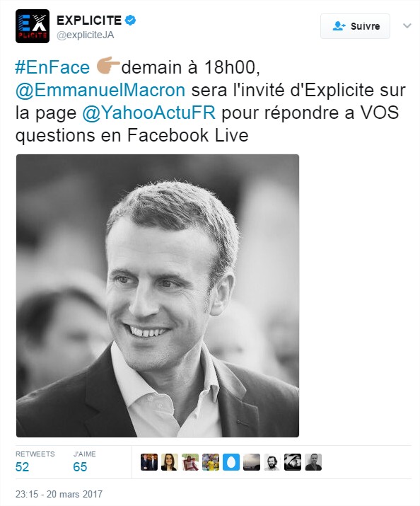The height and width of the screenshot is (506, 420).
Task: Open the tweet timestamp 23:15 - 20 mars 2017
Action: 59,494
